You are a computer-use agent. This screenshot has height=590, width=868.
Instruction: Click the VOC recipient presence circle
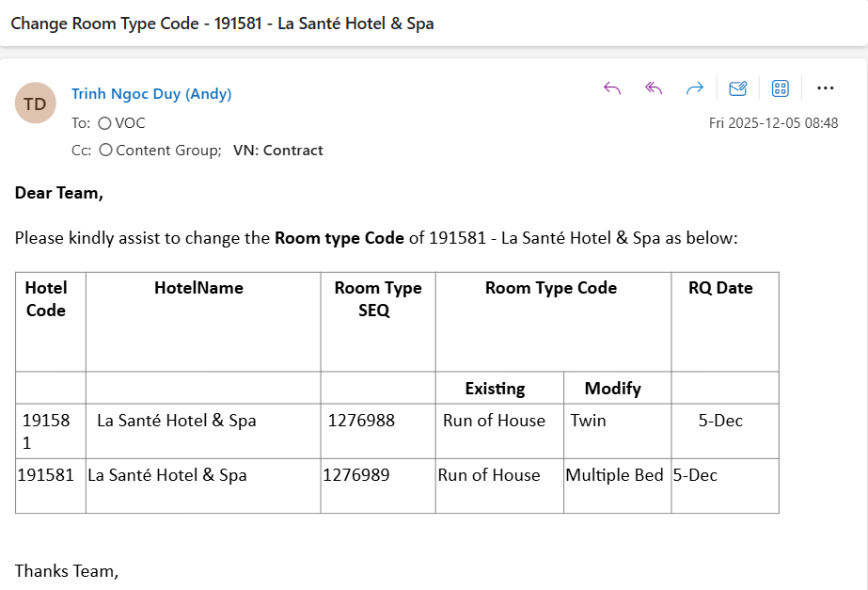click(x=104, y=123)
